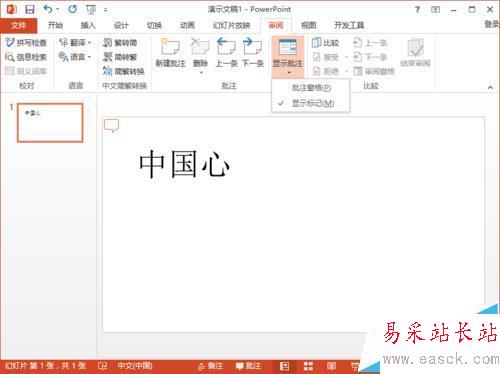The image size is (500, 374).
Task: Go to previous comment 上一条
Action: (227, 53)
